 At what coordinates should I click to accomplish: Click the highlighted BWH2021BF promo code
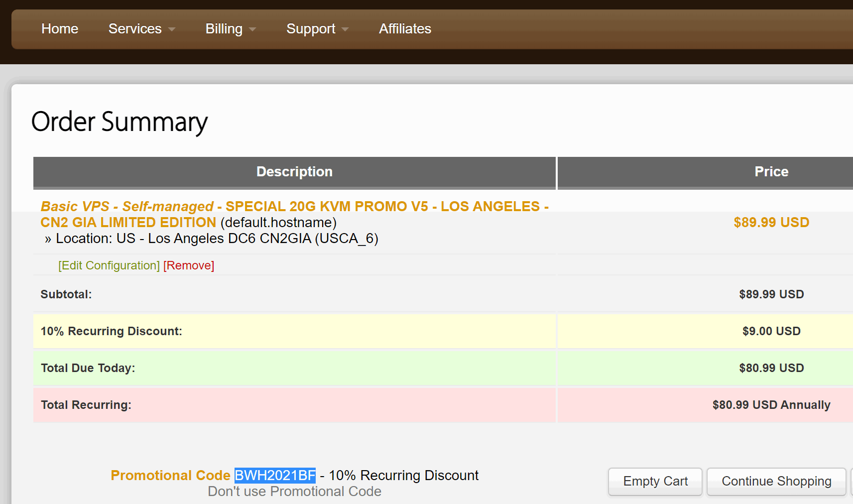(x=275, y=476)
